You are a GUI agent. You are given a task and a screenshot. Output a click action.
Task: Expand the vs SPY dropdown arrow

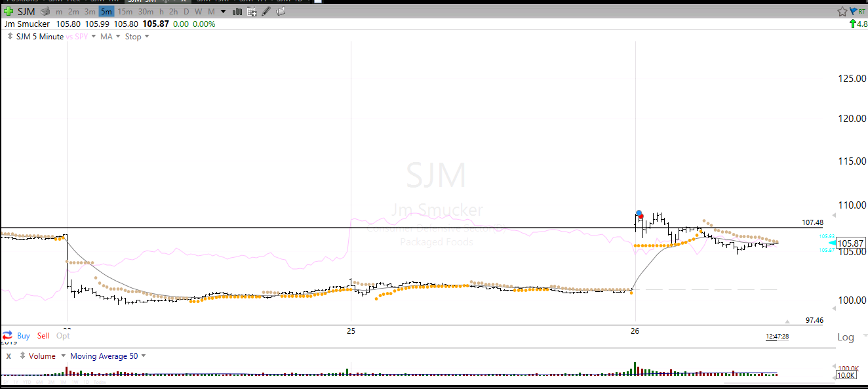click(93, 37)
